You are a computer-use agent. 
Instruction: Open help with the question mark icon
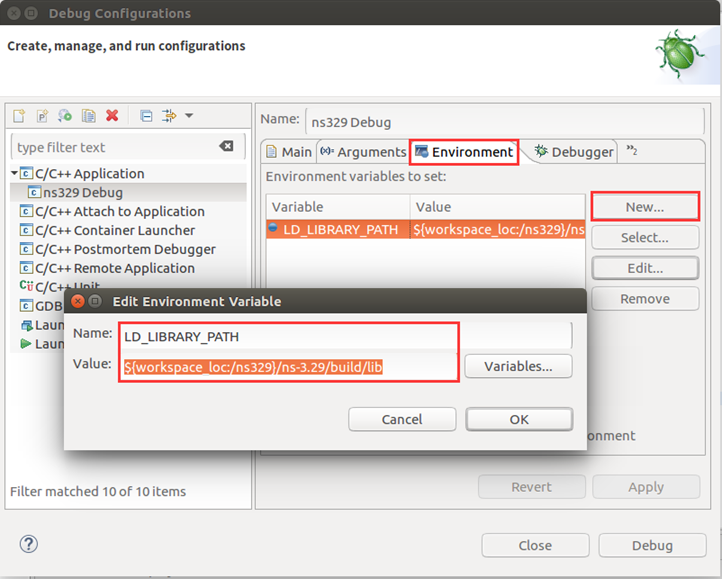coord(29,544)
